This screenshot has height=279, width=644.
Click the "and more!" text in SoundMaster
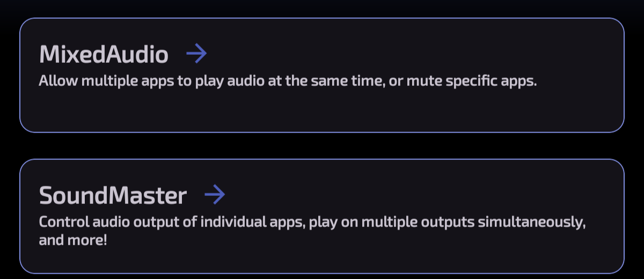point(73,240)
